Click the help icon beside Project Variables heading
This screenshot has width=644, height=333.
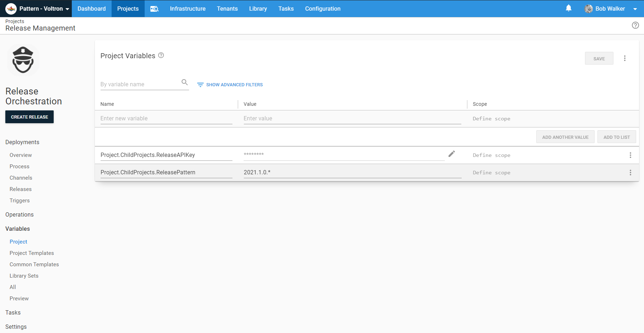point(161,55)
